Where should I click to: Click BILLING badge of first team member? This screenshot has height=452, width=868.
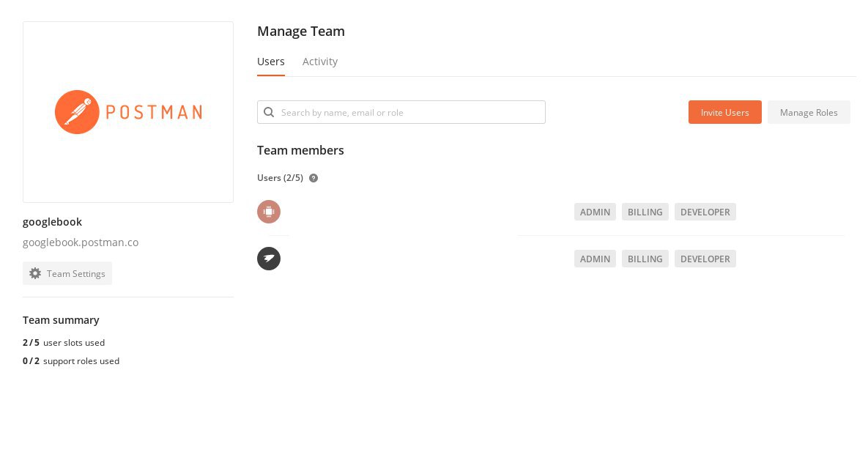(645, 212)
